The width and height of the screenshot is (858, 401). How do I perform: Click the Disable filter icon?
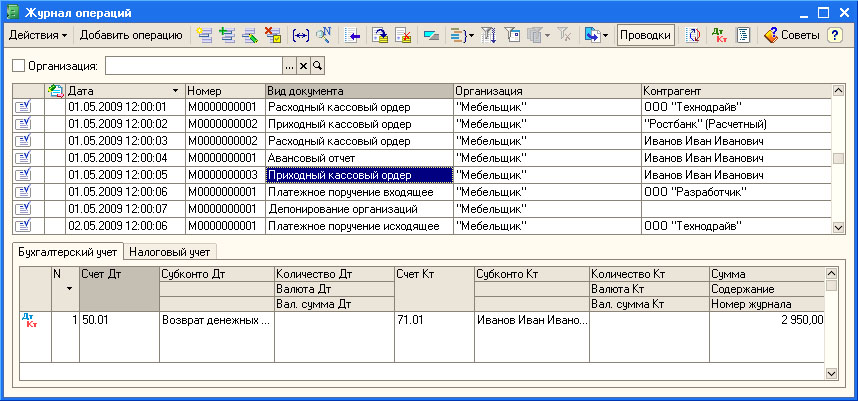tap(564, 36)
